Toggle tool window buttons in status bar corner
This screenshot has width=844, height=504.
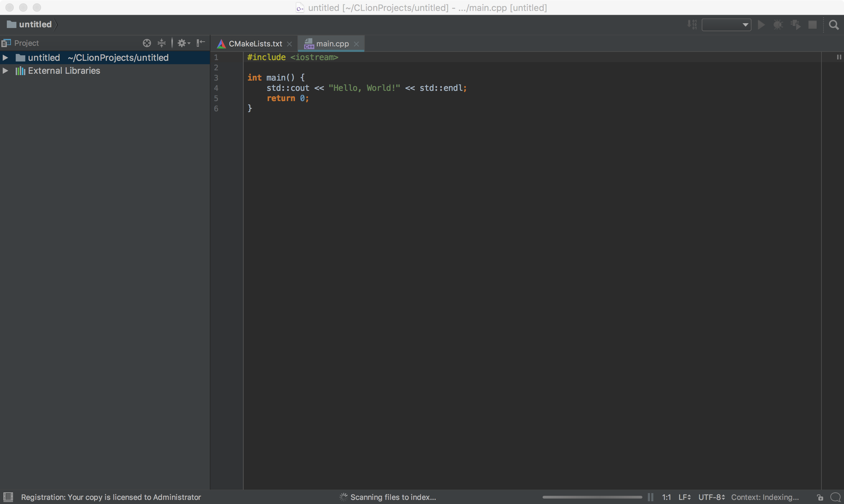click(x=8, y=497)
